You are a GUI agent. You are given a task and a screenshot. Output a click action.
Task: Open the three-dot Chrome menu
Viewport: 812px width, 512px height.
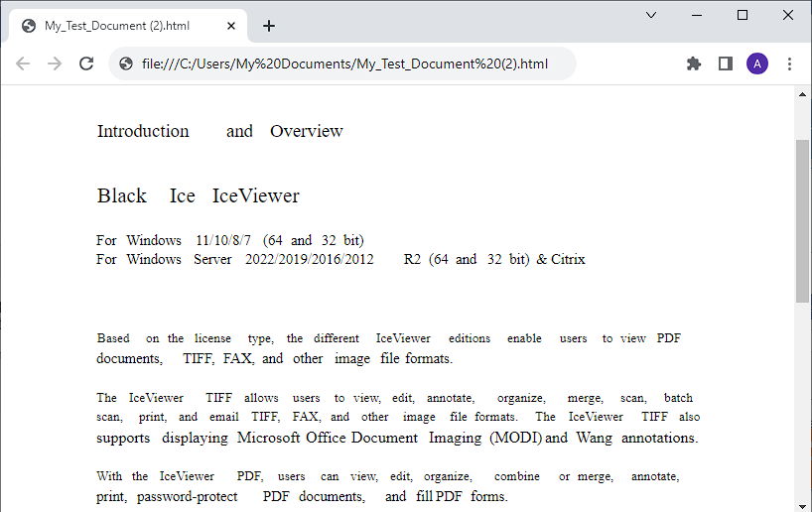[789, 64]
